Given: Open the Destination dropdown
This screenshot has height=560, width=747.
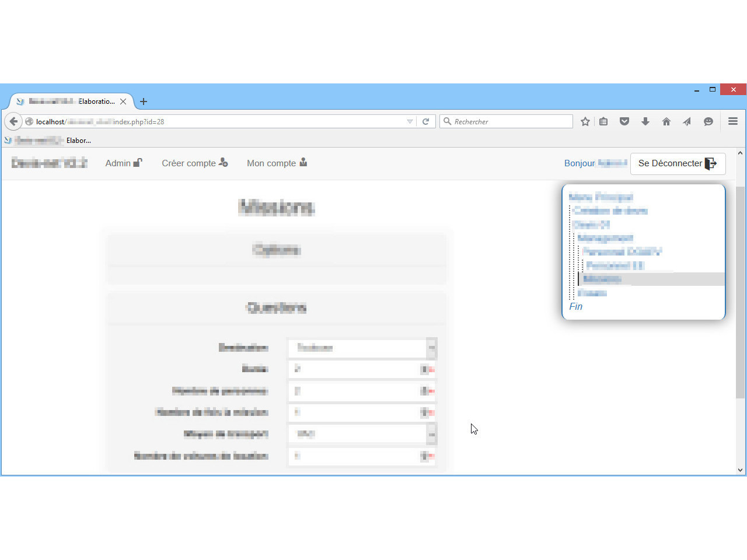Looking at the screenshot, I should 362,348.
